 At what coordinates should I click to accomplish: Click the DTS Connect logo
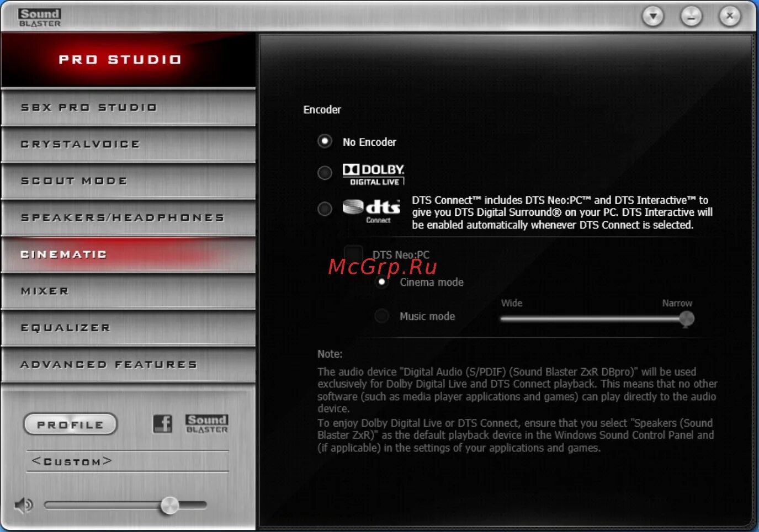pyautogui.click(x=371, y=211)
